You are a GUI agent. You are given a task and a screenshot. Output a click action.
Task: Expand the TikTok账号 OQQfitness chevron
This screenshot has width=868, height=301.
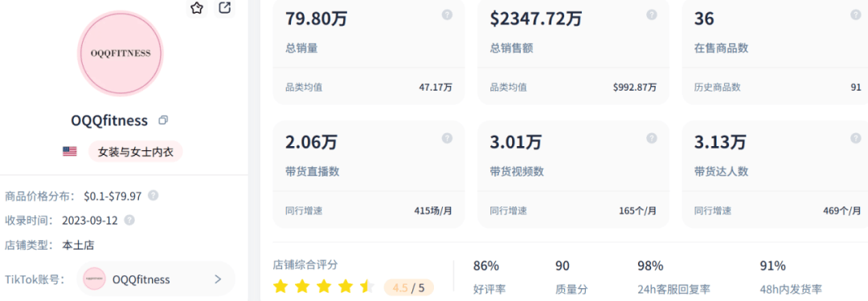[218, 279]
